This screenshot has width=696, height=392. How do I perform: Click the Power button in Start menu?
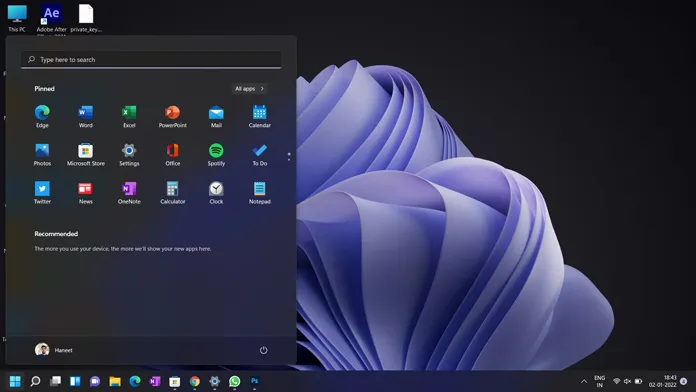[263, 350]
